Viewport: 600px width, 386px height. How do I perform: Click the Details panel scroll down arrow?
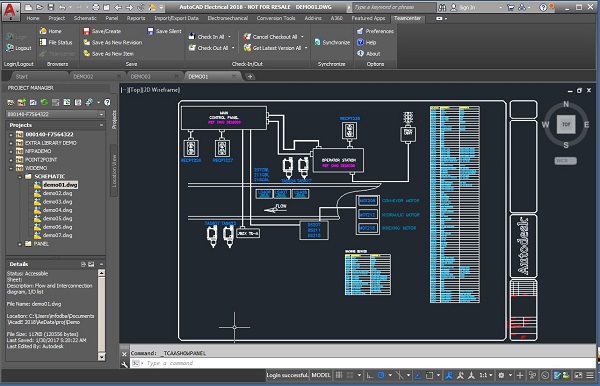click(101, 357)
